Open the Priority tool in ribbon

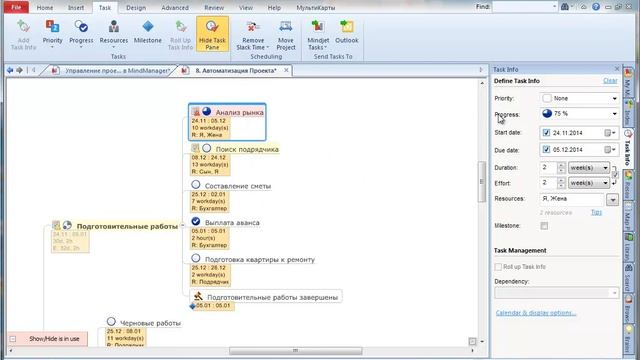point(53,34)
